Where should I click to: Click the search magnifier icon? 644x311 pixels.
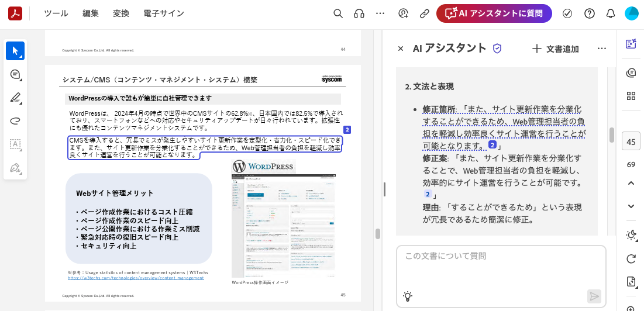pos(338,13)
